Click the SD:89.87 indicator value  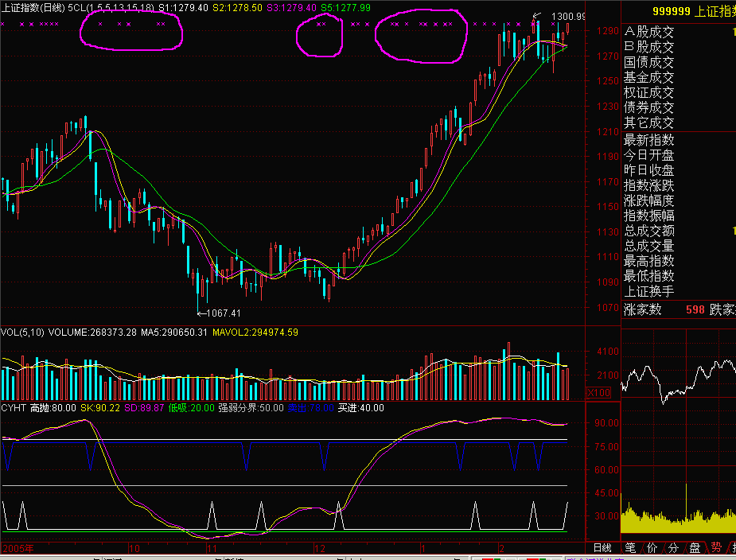(144, 408)
